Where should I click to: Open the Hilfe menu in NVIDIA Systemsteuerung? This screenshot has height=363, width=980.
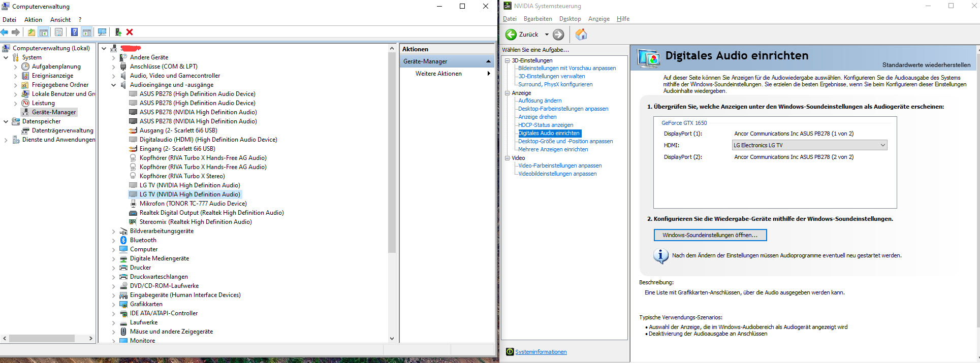coord(623,19)
